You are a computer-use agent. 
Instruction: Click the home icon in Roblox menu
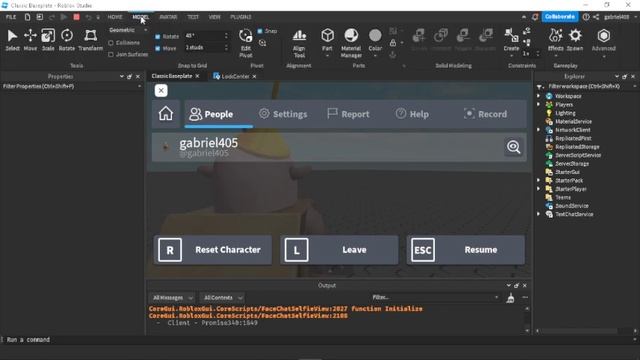tap(166, 113)
